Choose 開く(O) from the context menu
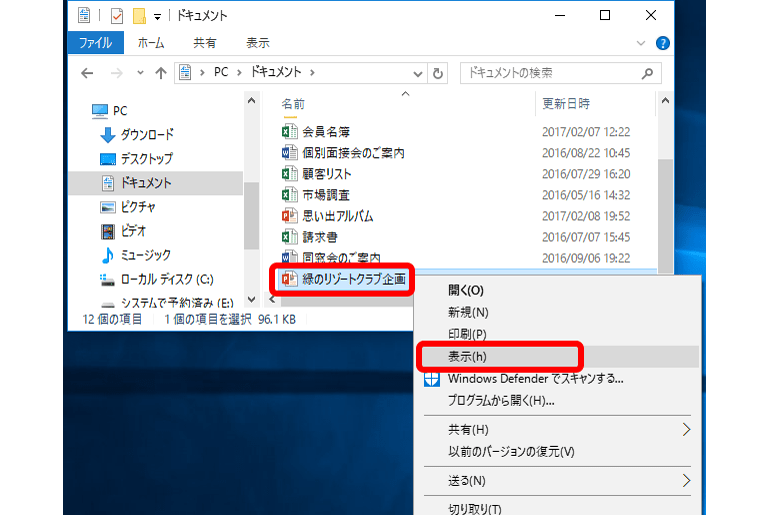This screenshot has width=772, height=515. coord(465,290)
